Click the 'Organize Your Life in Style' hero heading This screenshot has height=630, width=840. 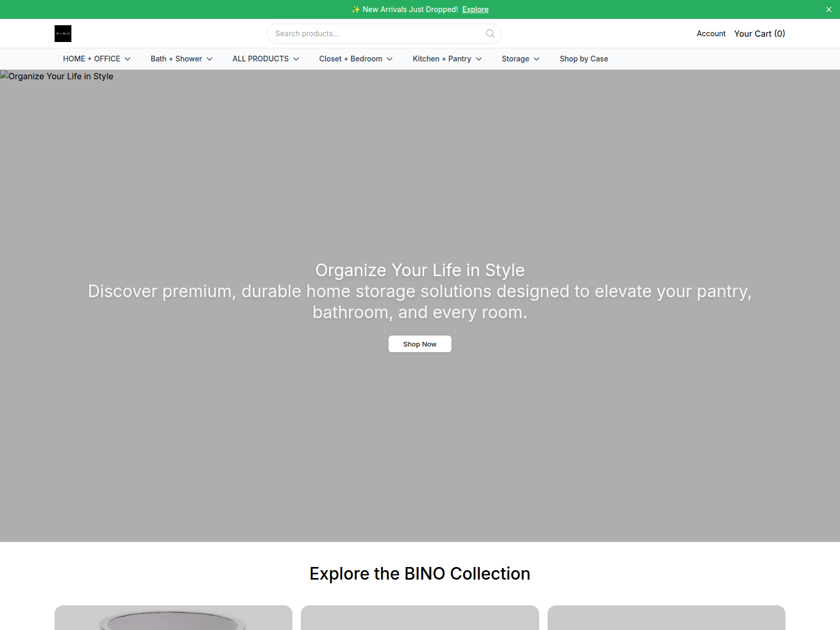click(420, 270)
